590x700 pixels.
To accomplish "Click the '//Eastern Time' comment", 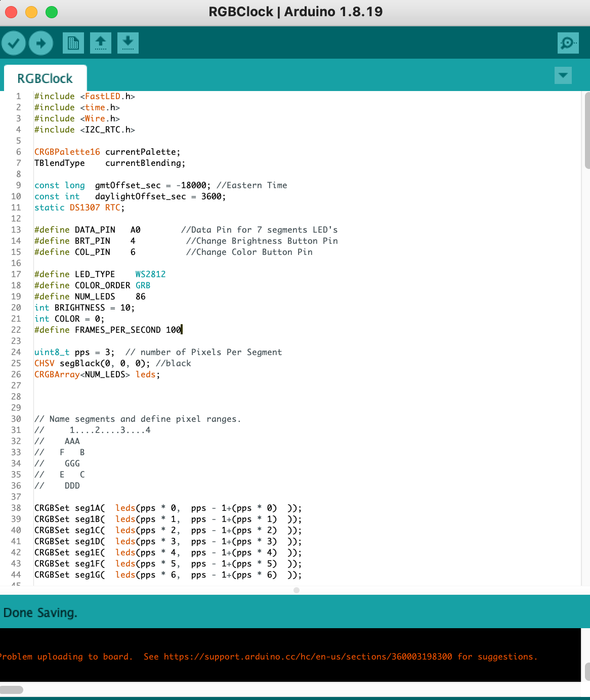I will [251, 185].
